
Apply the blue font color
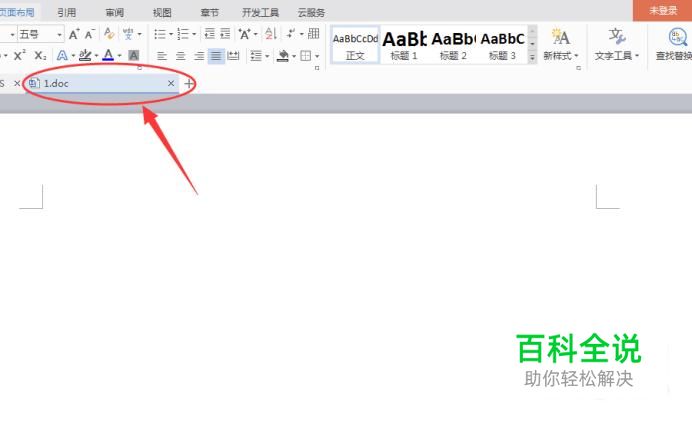[108, 55]
